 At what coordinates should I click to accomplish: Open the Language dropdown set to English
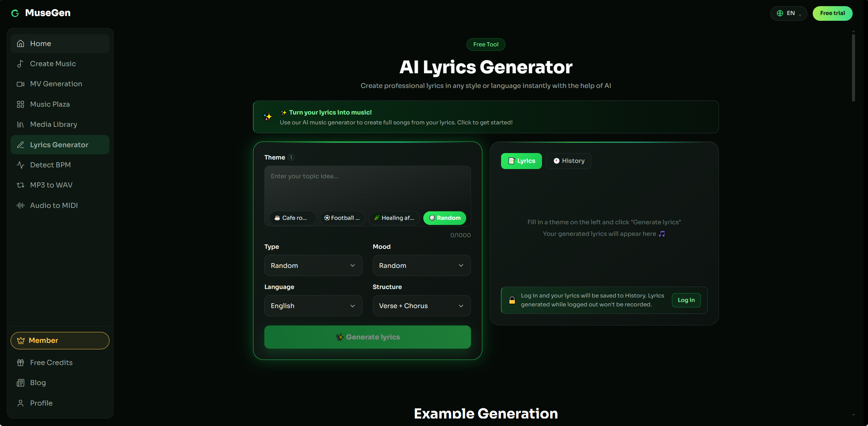point(313,306)
